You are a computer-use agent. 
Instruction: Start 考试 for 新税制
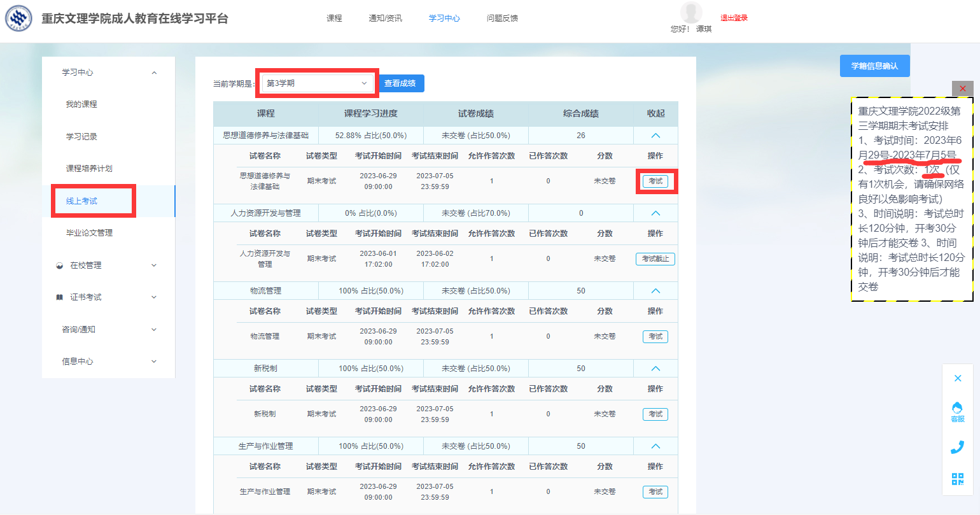pyautogui.click(x=655, y=414)
